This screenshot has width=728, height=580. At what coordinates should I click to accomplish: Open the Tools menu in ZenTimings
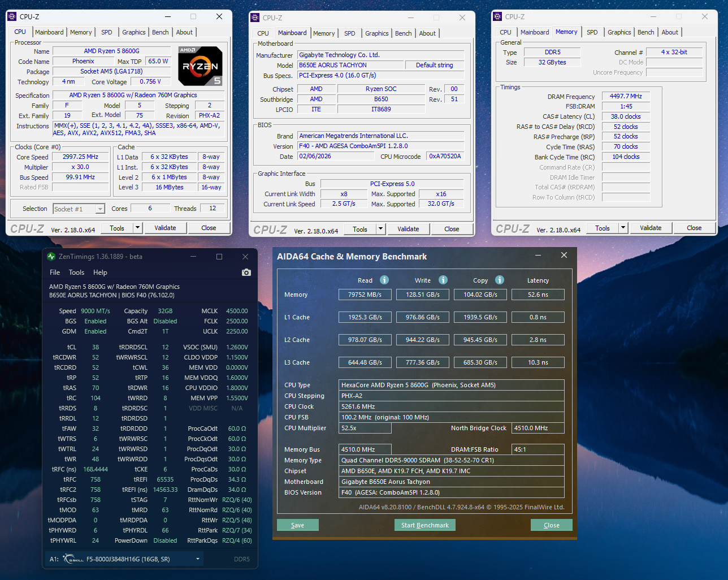pos(77,272)
